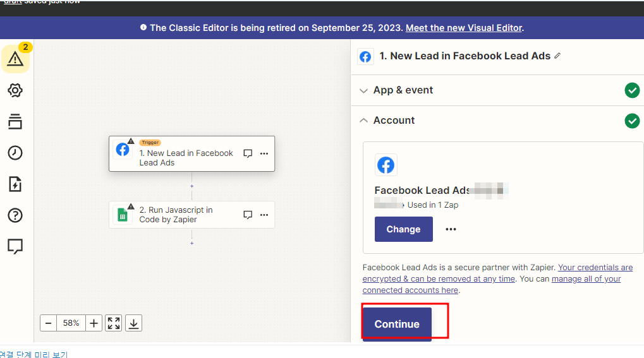Open Meet the new Visual Editor link
The width and height of the screenshot is (644, 358).
(464, 28)
